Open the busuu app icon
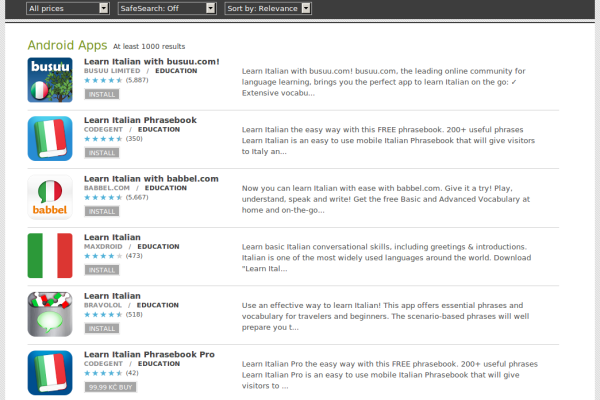Image resolution: width=600 pixels, height=400 pixels. pyautogui.click(x=50, y=80)
